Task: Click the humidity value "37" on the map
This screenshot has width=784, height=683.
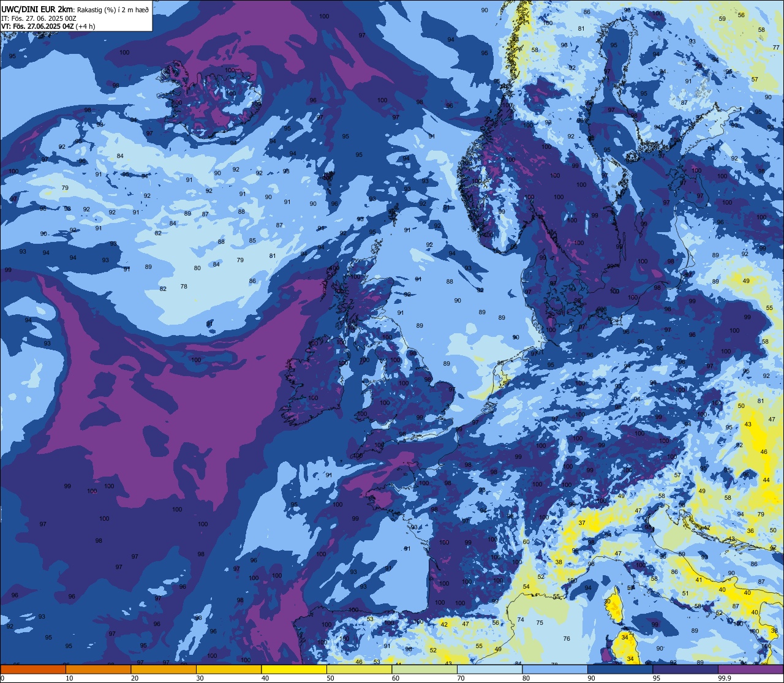Action: [582, 523]
